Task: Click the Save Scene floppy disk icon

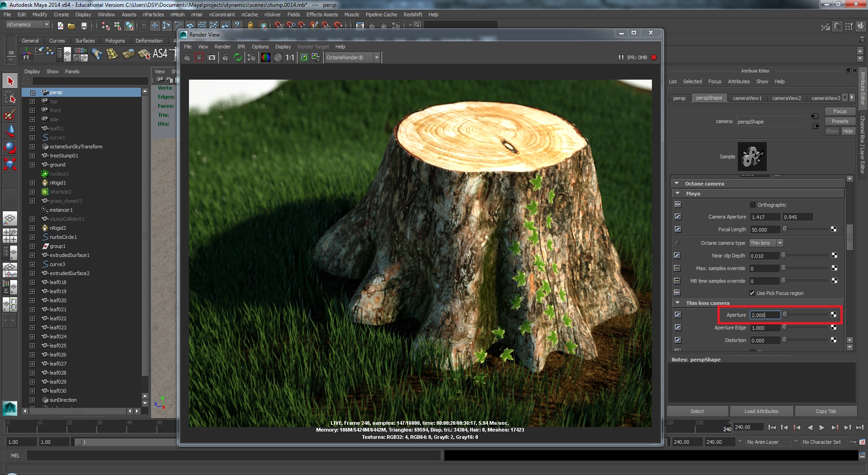Action: pos(84,26)
